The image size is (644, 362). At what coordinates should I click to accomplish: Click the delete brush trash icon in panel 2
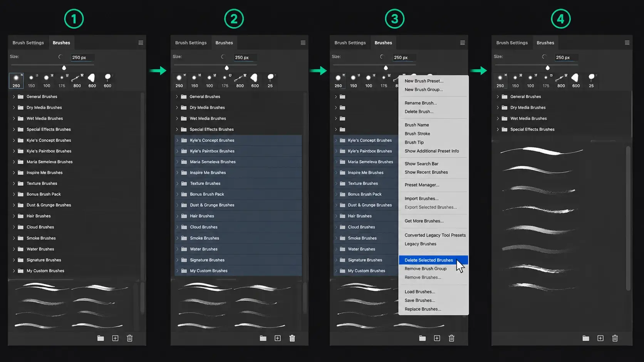click(292, 338)
